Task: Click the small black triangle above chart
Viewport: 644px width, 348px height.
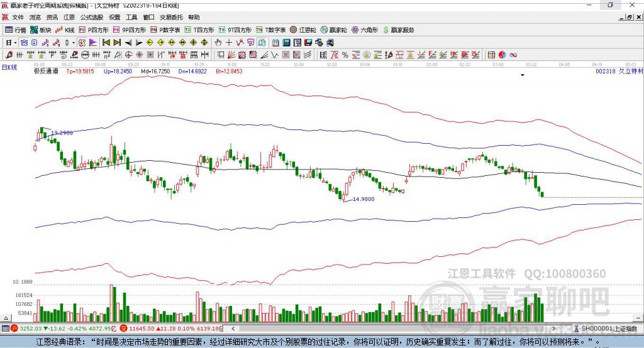Action: [523, 75]
